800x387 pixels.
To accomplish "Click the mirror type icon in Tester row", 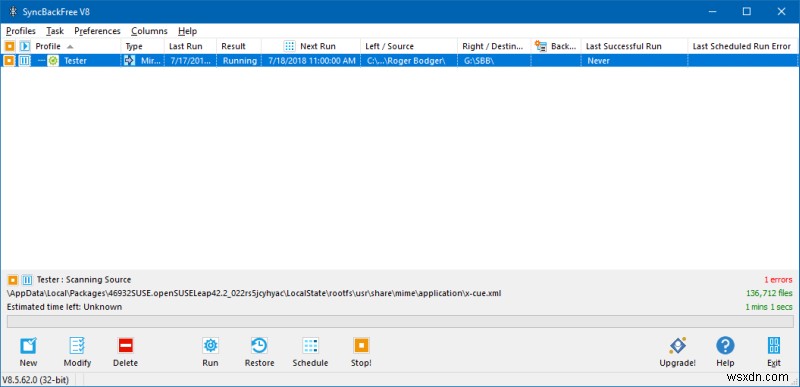I will click(x=130, y=61).
